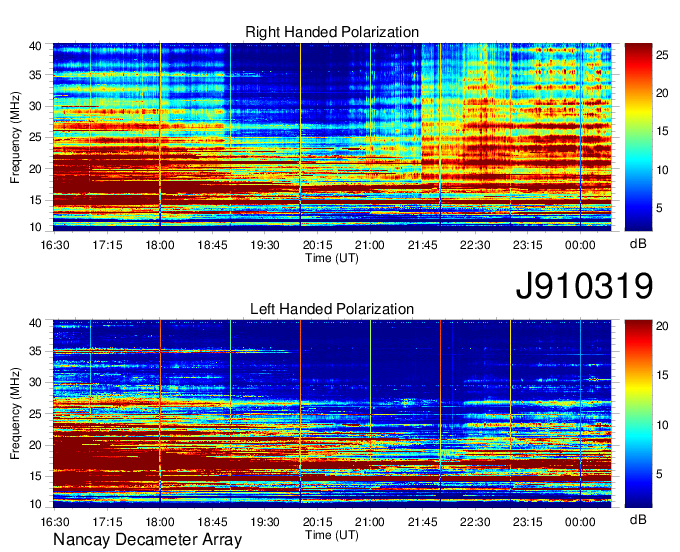The height and width of the screenshot is (552, 680).
Task: Click the "10" value on the left-handed color bar
Action: [x=662, y=425]
